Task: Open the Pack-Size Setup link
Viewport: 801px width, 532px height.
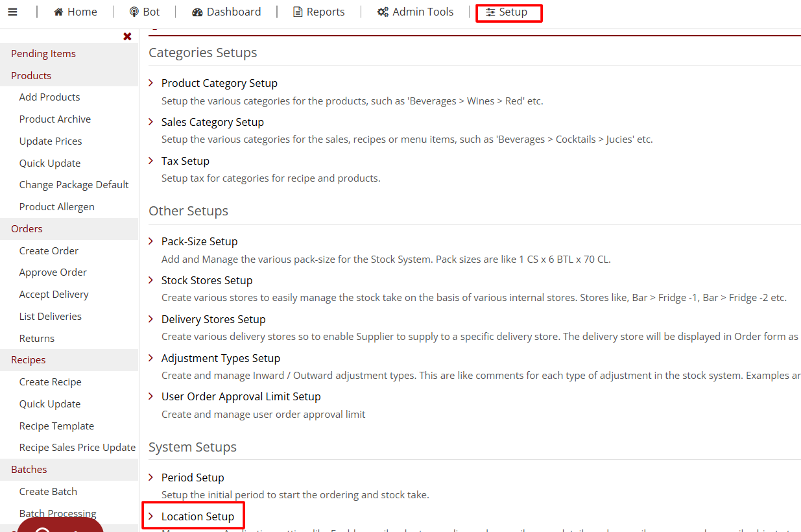Action: [199, 241]
